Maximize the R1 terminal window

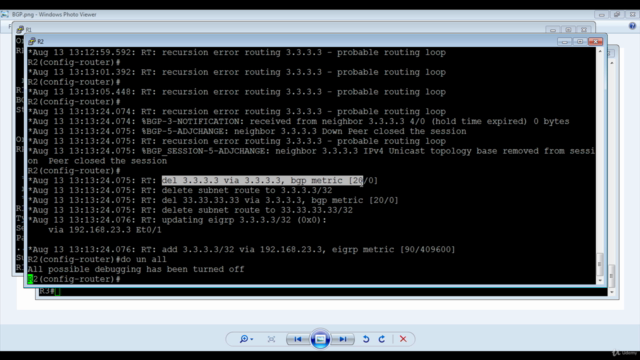click(568, 30)
